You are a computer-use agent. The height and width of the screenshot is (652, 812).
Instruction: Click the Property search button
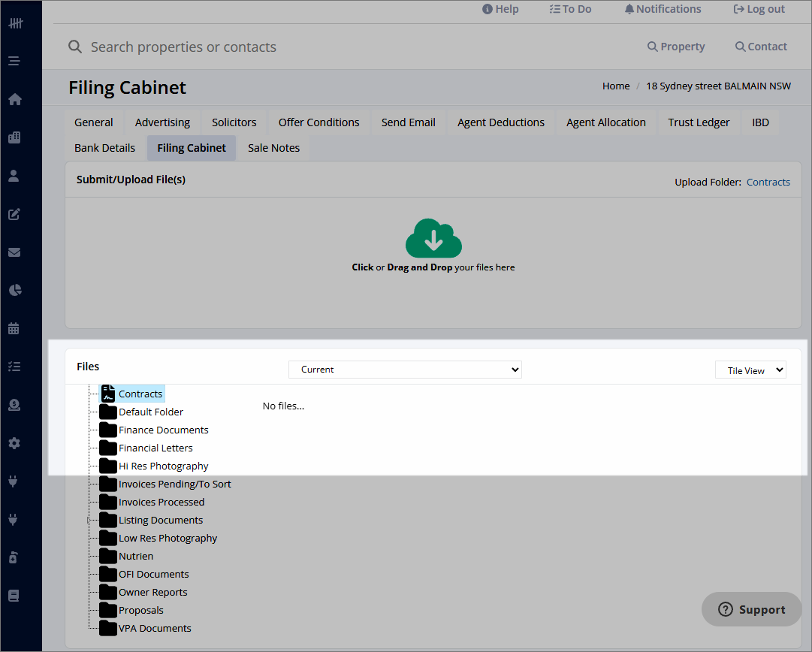676,47
